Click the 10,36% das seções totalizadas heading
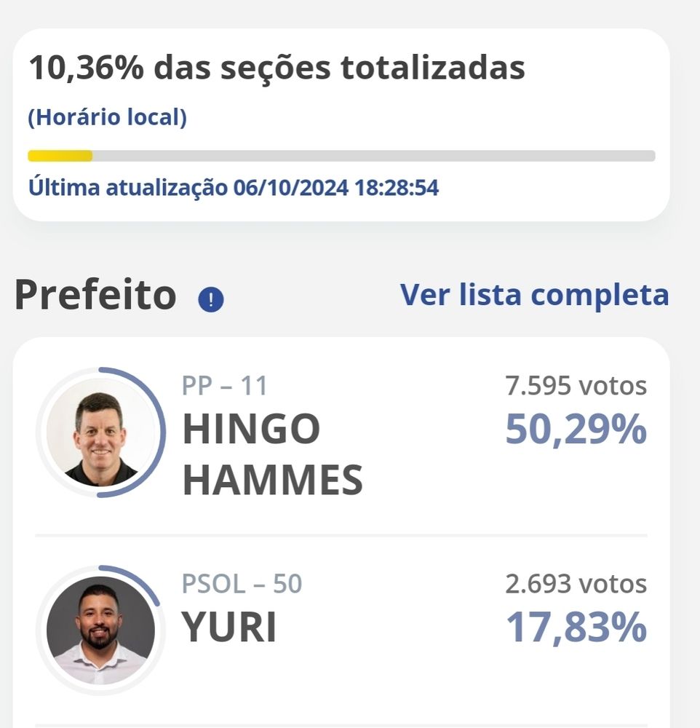 277,68
